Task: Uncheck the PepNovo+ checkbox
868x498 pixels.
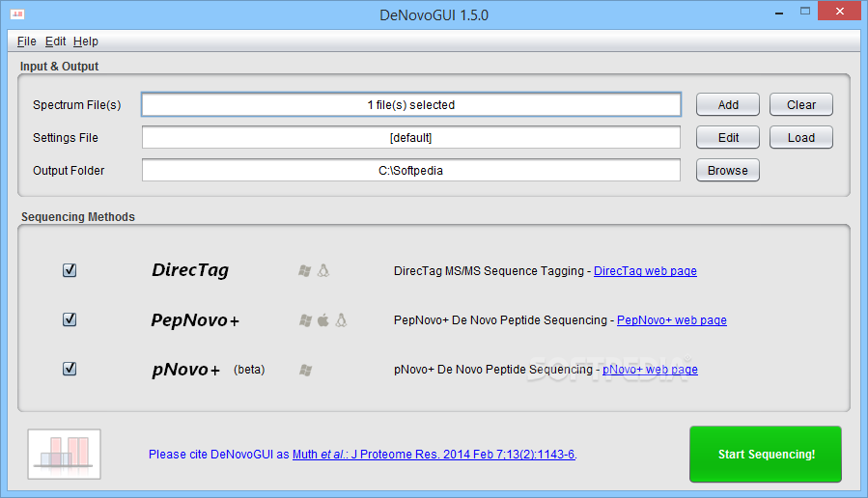Action: 70,319
